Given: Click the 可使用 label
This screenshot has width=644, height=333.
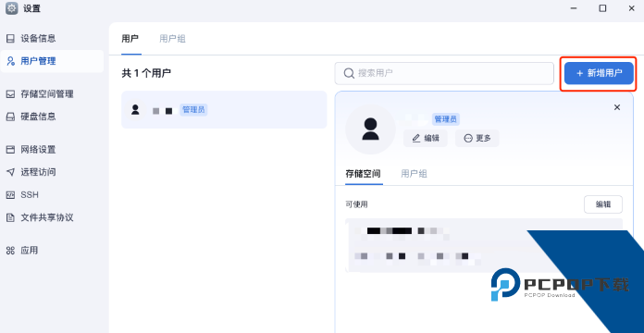Looking at the screenshot, I should [x=356, y=204].
